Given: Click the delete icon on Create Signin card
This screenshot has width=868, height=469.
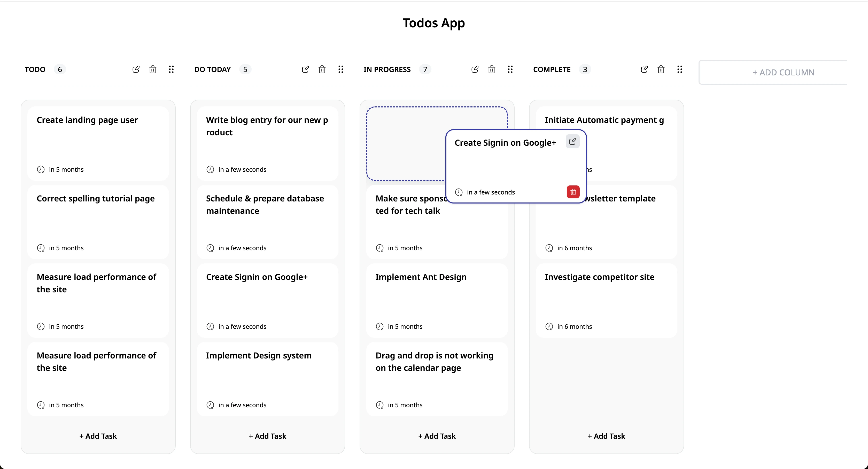Looking at the screenshot, I should [x=573, y=192].
